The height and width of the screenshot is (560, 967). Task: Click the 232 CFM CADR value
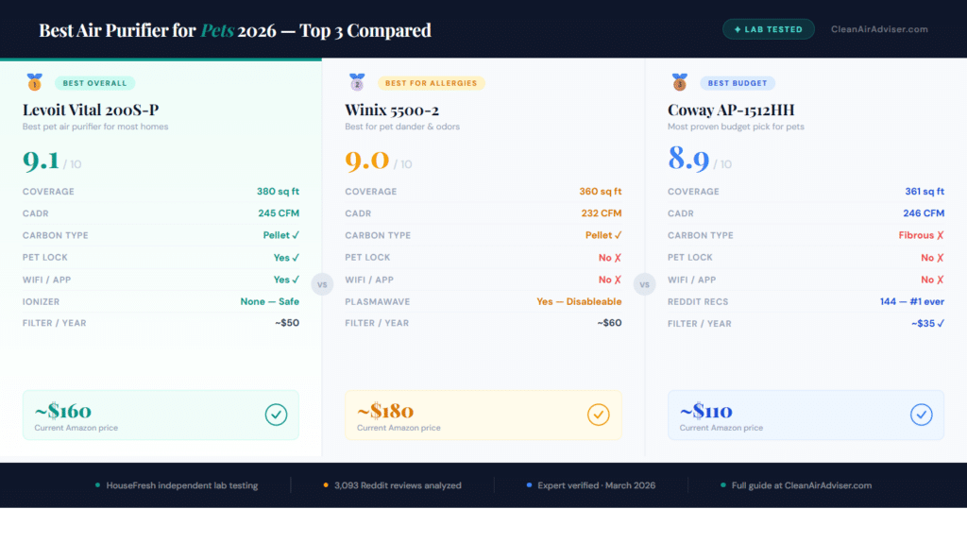[x=602, y=213]
